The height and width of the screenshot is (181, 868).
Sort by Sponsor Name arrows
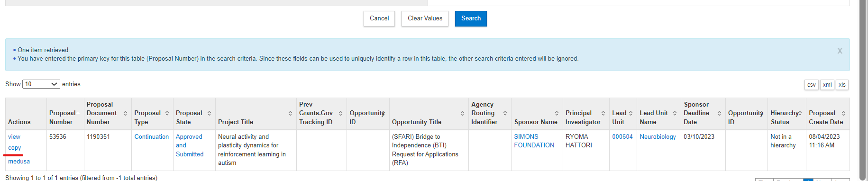tap(557, 113)
